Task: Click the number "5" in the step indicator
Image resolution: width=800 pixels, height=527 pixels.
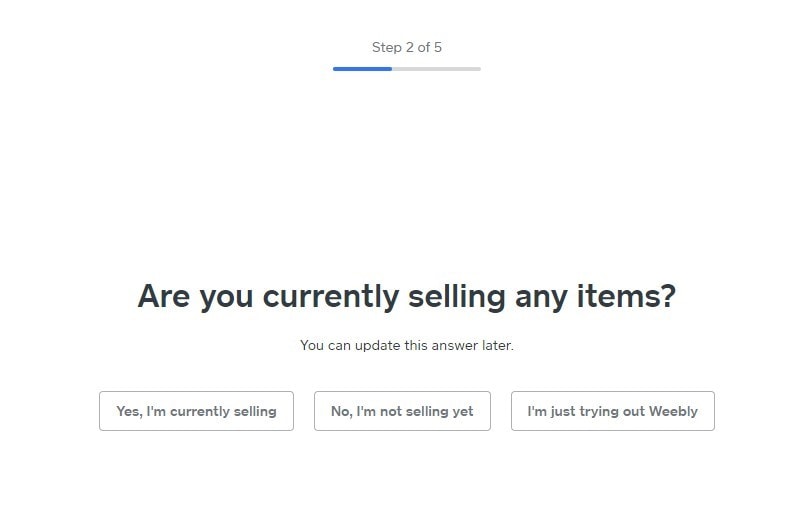Action: tap(438, 47)
